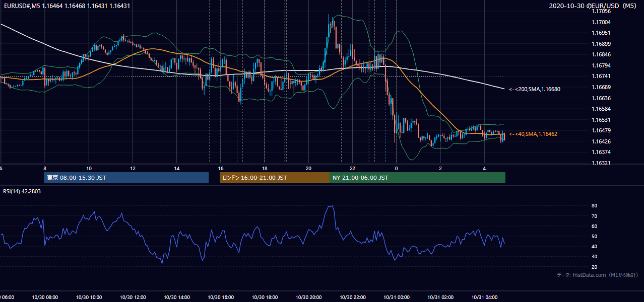The image size is (644, 302).
Task: Click the 10/30 14:00 time label
Action: coord(177,297)
